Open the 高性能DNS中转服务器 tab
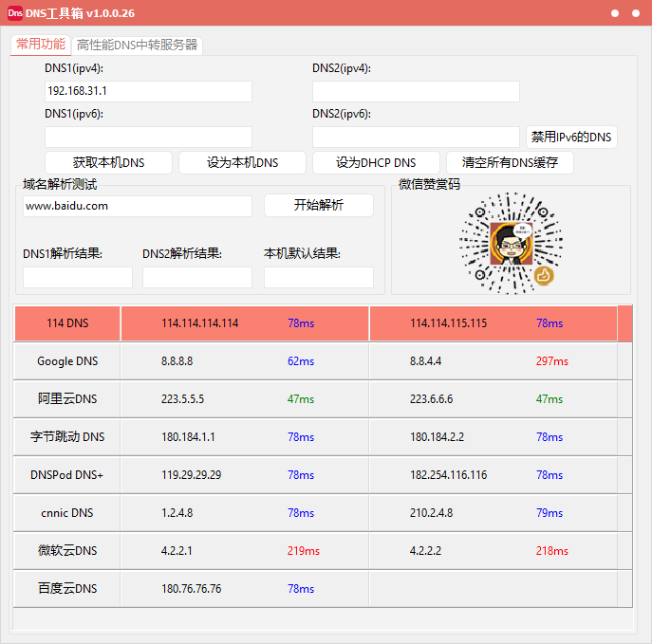 138,45
